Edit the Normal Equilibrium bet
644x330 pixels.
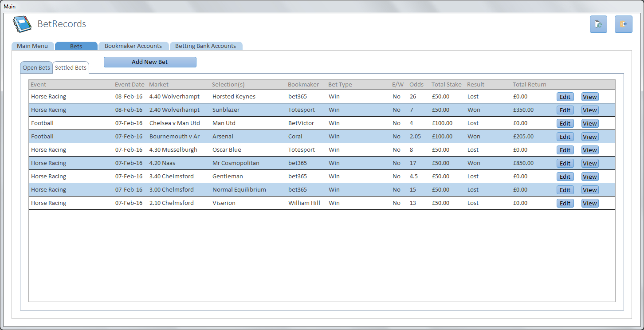(565, 190)
